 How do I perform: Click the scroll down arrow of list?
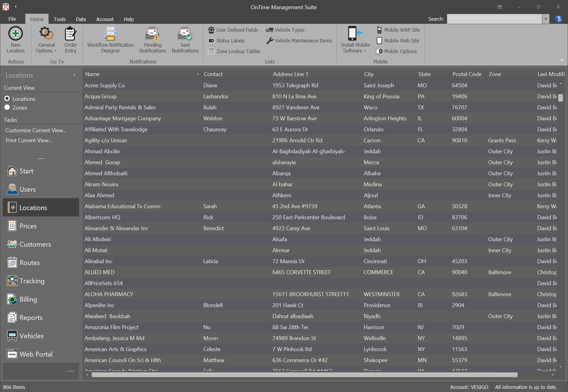click(x=561, y=367)
